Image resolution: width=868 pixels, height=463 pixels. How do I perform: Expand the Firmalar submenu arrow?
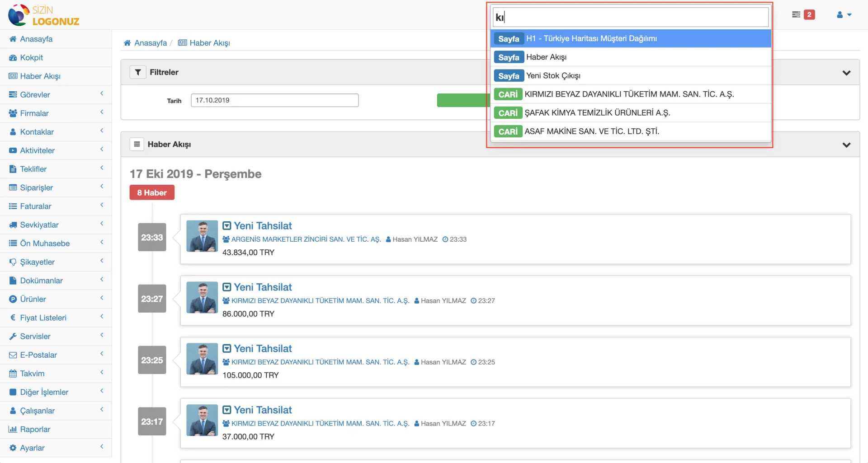(x=102, y=112)
